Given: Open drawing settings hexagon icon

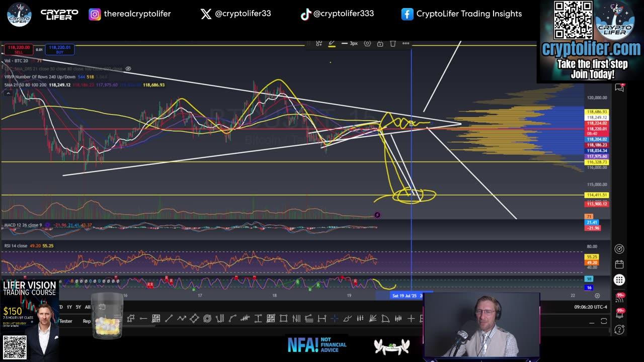Looking at the screenshot, I should click(367, 43).
